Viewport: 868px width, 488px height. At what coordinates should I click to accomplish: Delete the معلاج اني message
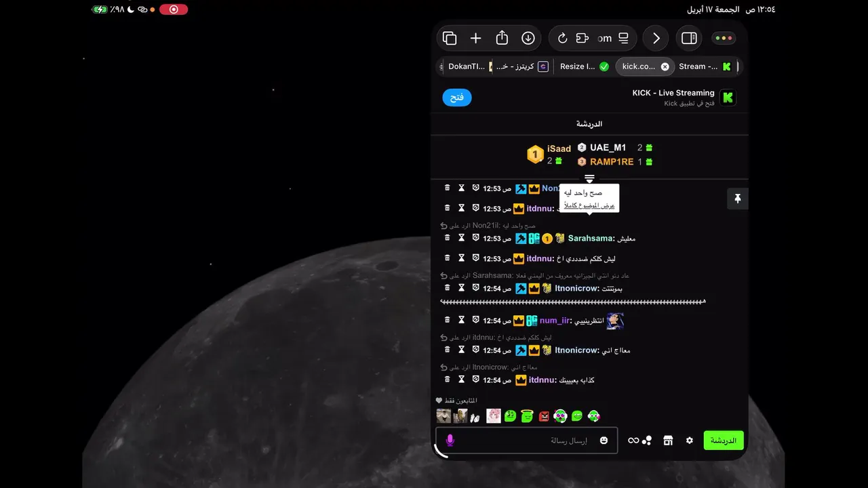[447, 350]
